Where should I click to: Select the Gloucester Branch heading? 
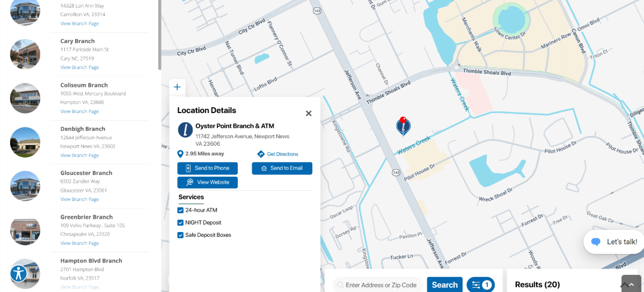(x=86, y=173)
